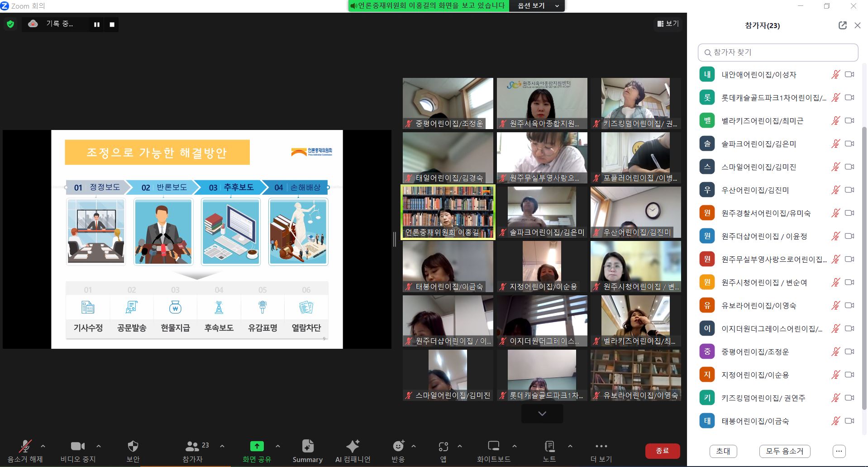Screen dimensions: 868x467
Task: Select participant 이지더원더그레이스어린이집 in the list
Action: pos(777,328)
